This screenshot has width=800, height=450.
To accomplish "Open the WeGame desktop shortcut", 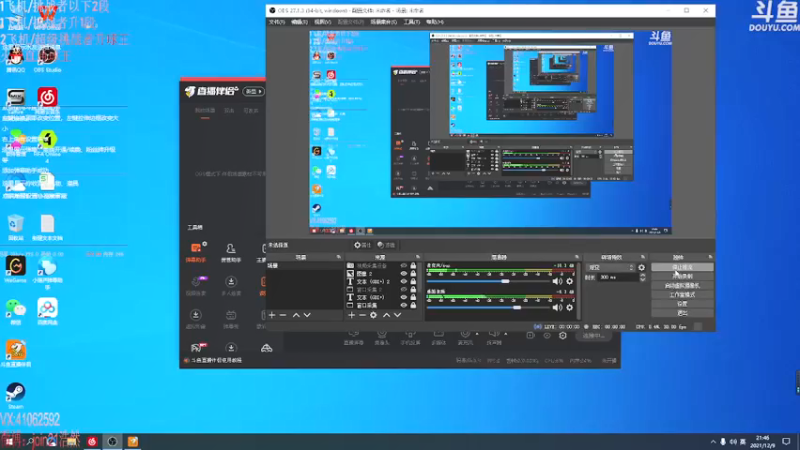I will (15, 269).
